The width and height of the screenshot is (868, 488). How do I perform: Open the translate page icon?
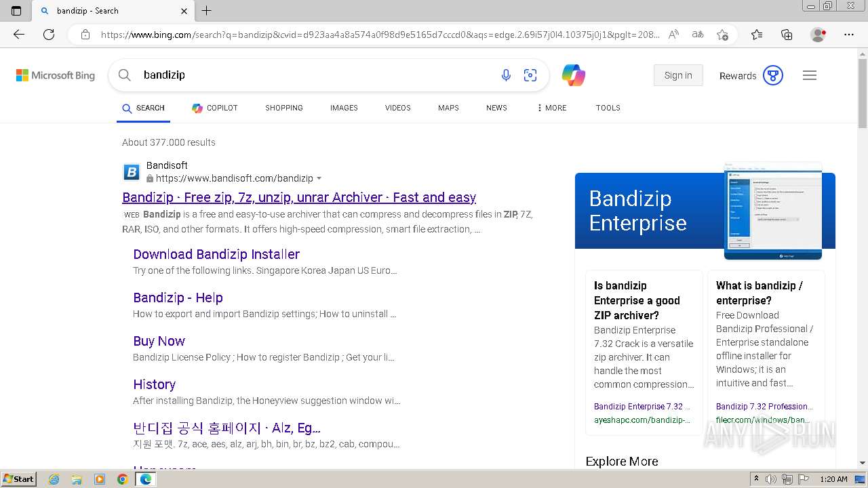click(x=698, y=35)
